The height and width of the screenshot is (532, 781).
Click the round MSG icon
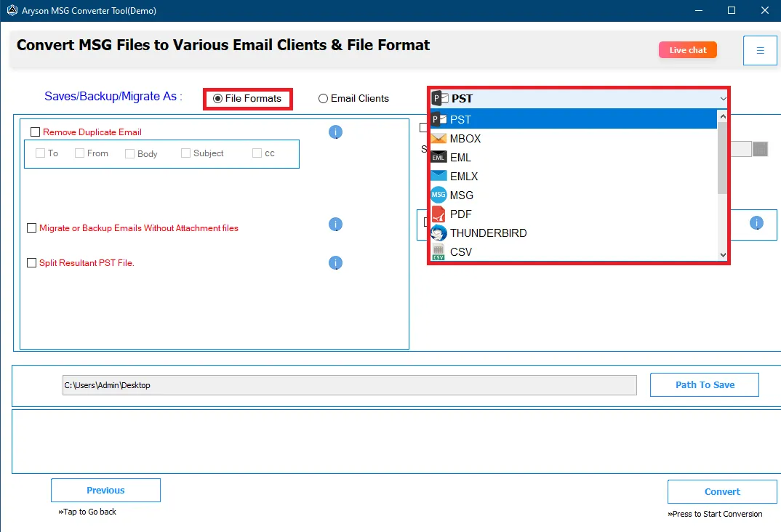438,195
